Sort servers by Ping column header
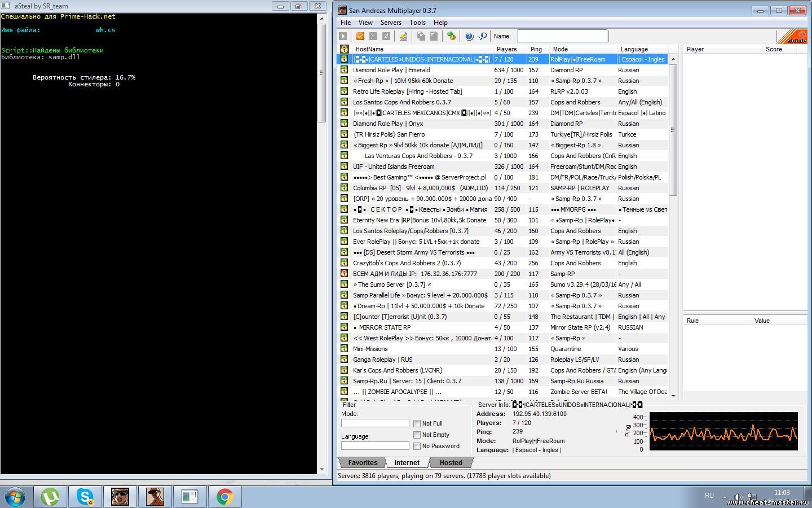This screenshot has width=812, height=508. click(x=538, y=49)
